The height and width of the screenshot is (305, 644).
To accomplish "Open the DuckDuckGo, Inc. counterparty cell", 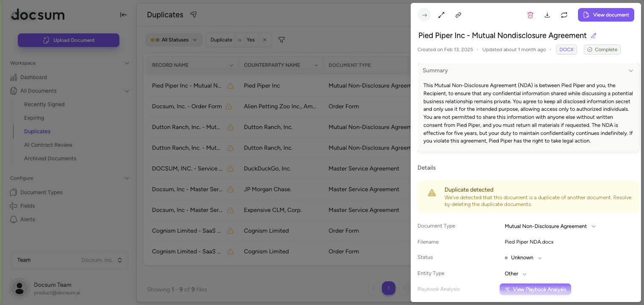I will (x=267, y=169).
